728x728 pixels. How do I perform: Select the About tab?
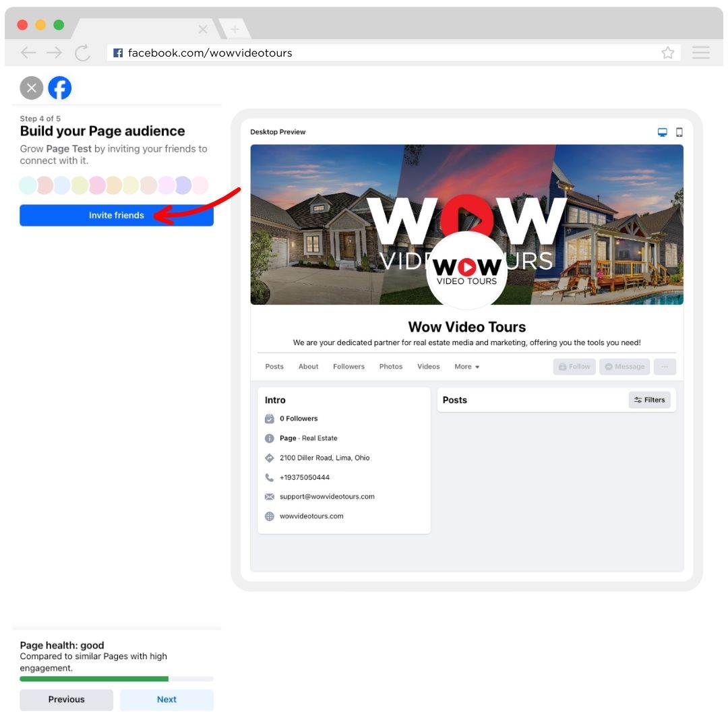click(308, 367)
